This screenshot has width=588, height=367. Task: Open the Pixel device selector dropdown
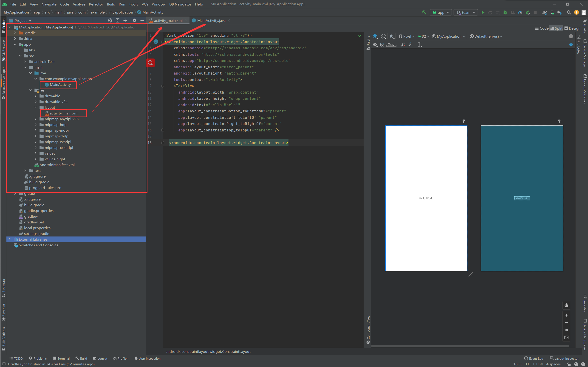pyautogui.click(x=407, y=36)
